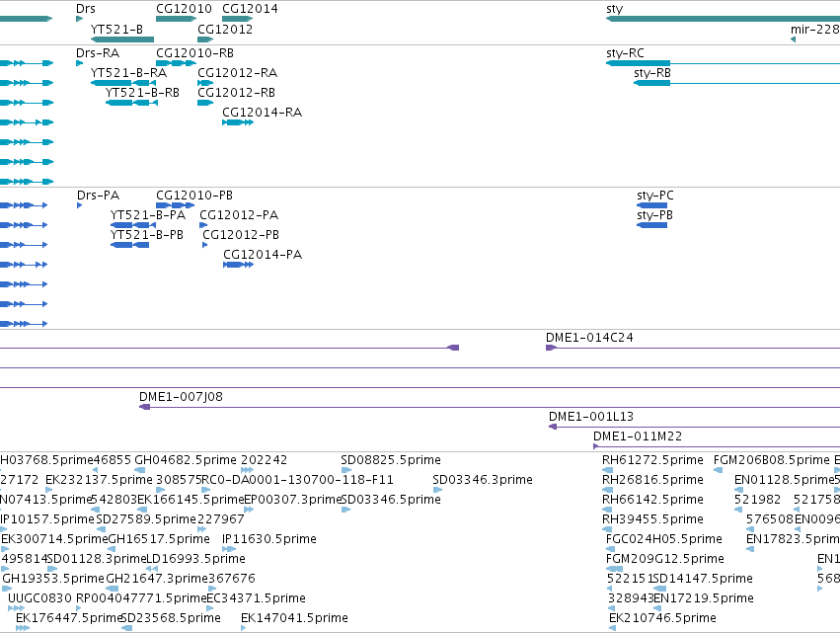Image resolution: width=840 pixels, height=633 pixels.
Task: Select the YT521-B-RB transcript
Action: pos(132,103)
